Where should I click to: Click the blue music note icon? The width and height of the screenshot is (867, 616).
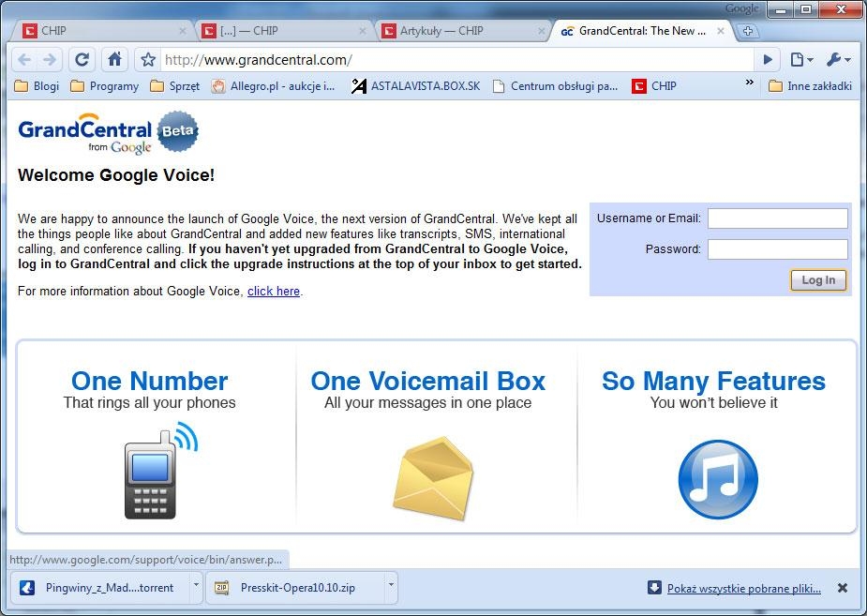point(718,479)
